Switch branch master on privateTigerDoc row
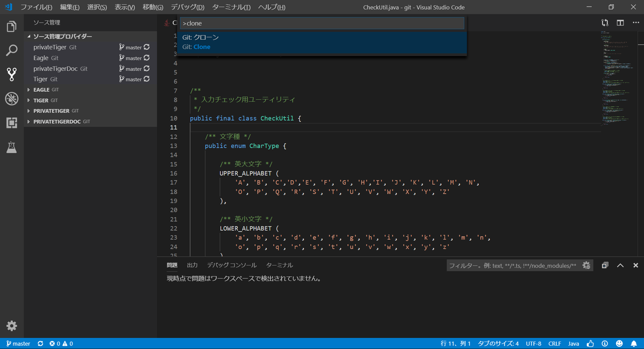The height and width of the screenshot is (349, 644). (x=130, y=69)
